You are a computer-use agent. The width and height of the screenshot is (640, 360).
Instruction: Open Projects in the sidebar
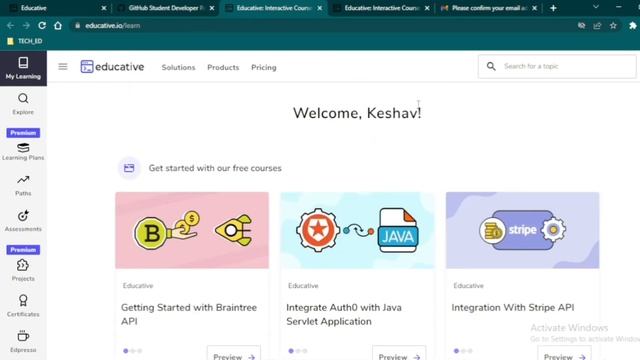23,270
